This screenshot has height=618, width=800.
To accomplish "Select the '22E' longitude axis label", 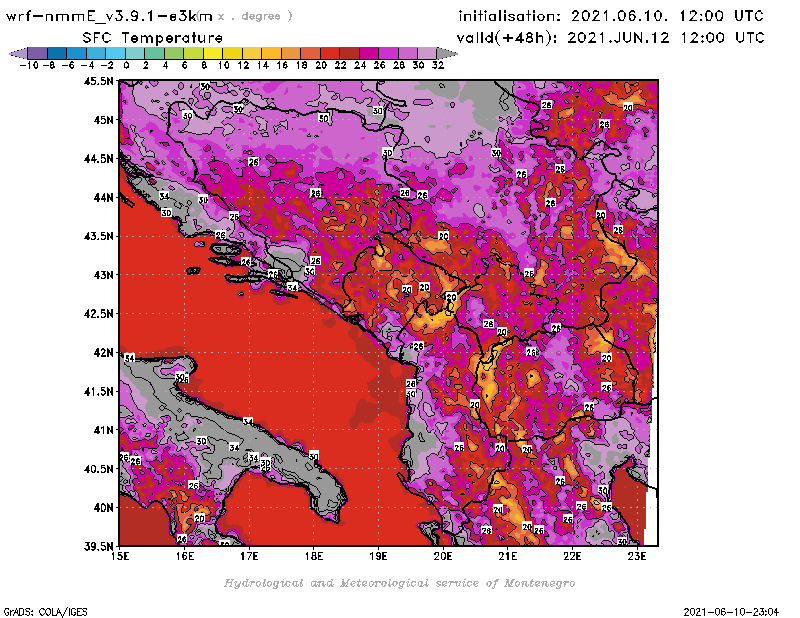I will (x=572, y=556).
